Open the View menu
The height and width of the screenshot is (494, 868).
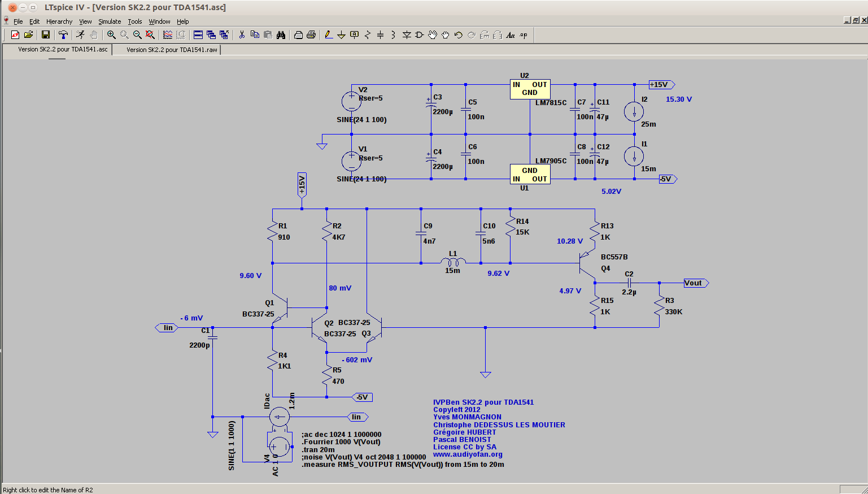[x=85, y=21]
